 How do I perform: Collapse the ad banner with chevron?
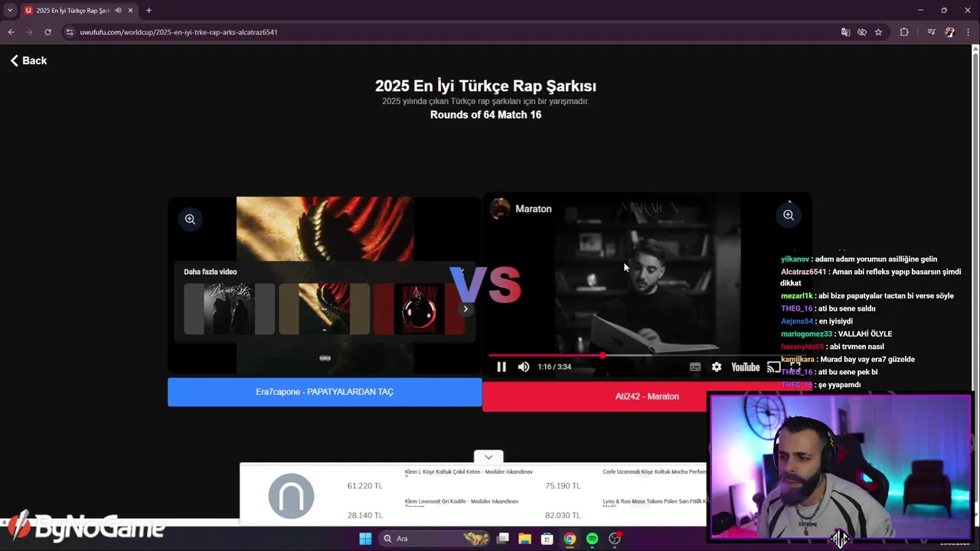pos(488,457)
